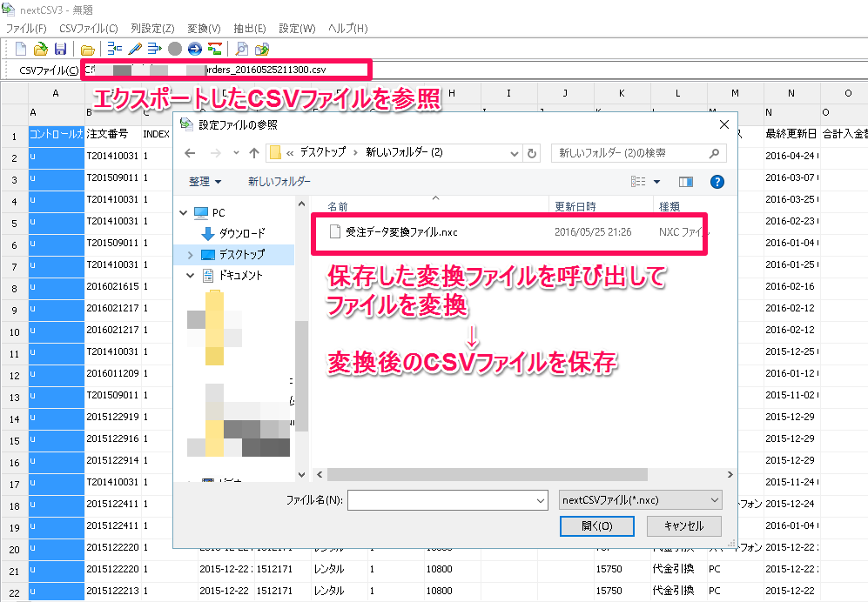The width and height of the screenshot is (868, 602).
Task: Open the 抽出(E) menu
Action: (x=250, y=29)
